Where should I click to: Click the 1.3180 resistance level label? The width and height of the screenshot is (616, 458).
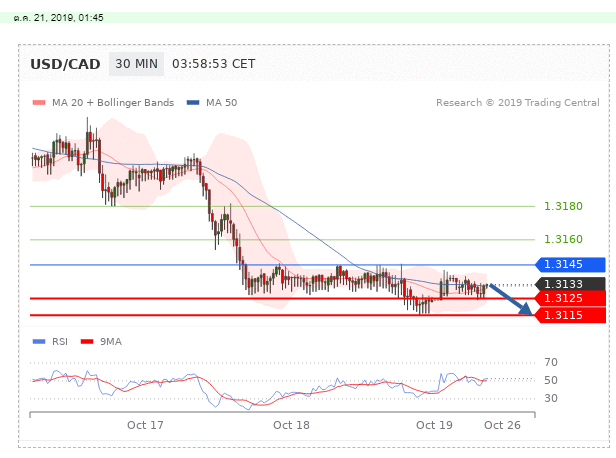tap(563, 206)
